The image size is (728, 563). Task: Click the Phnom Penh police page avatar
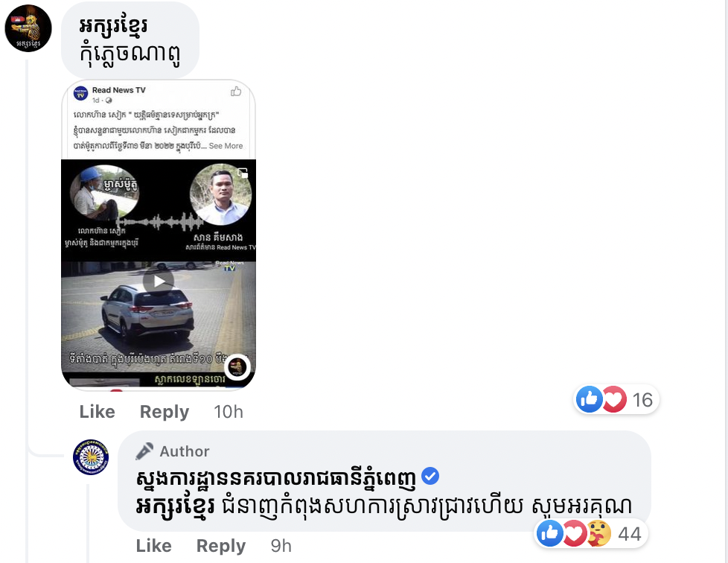point(91,457)
